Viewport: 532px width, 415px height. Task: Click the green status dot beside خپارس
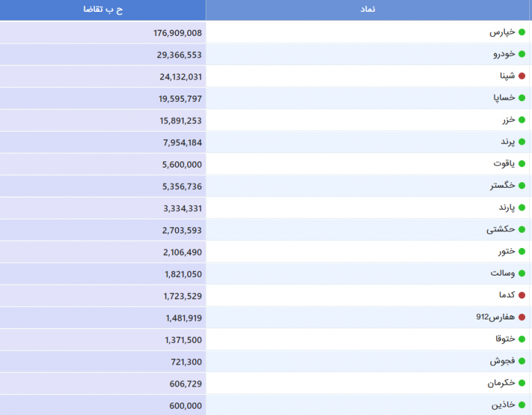[x=522, y=32]
